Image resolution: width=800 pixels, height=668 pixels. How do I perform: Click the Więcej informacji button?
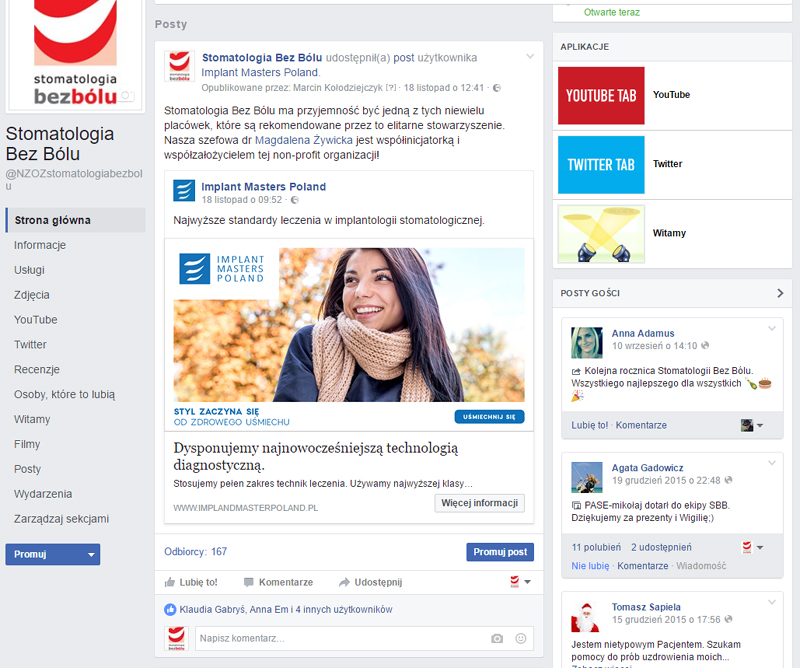[x=479, y=503]
